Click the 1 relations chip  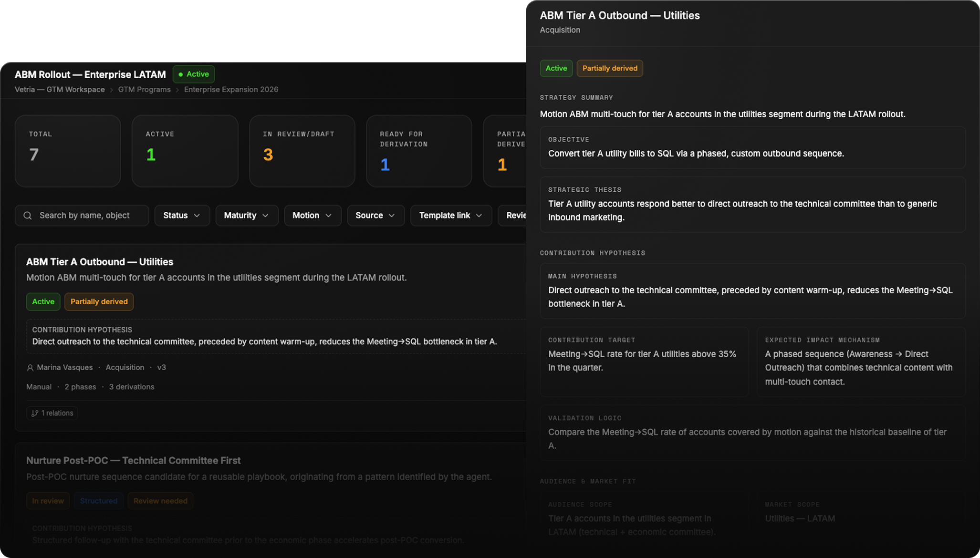click(x=52, y=413)
